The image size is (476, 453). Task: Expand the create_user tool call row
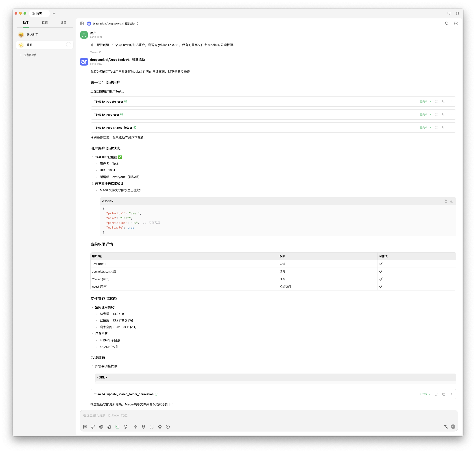pyautogui.click(x=451, y=101)
